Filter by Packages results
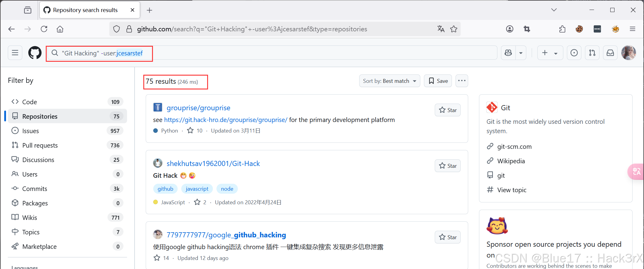This screenshot has width=644, height=269. (67, 203)
